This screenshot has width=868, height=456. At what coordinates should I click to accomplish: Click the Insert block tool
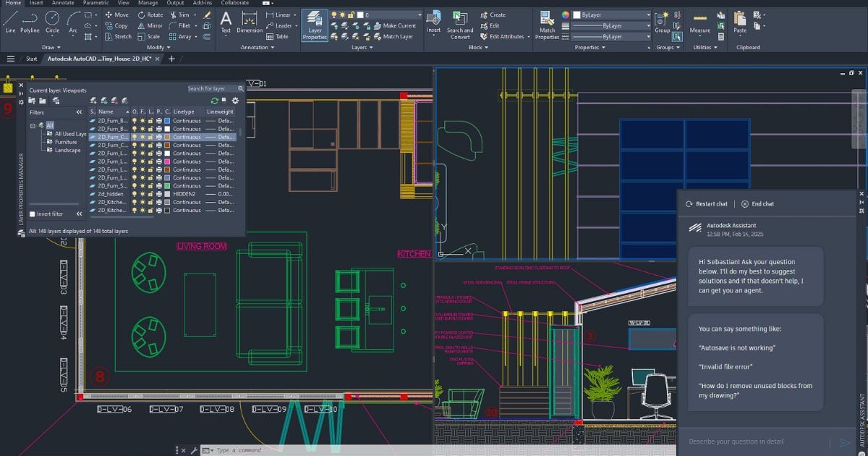pyautogui.click(x=434, y=22)
